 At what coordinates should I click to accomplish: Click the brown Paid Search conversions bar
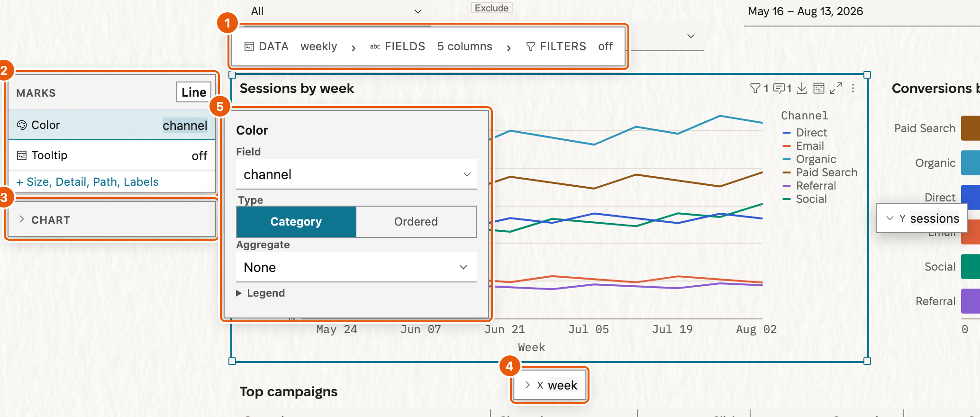(971, 128)
